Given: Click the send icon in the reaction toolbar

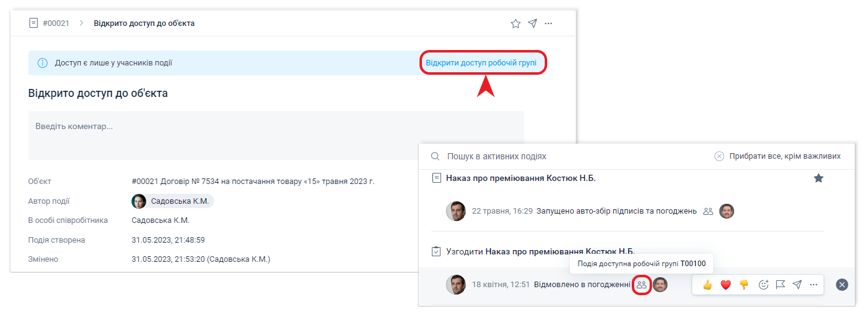Looking at the screenshot, I should pos(797,285).
